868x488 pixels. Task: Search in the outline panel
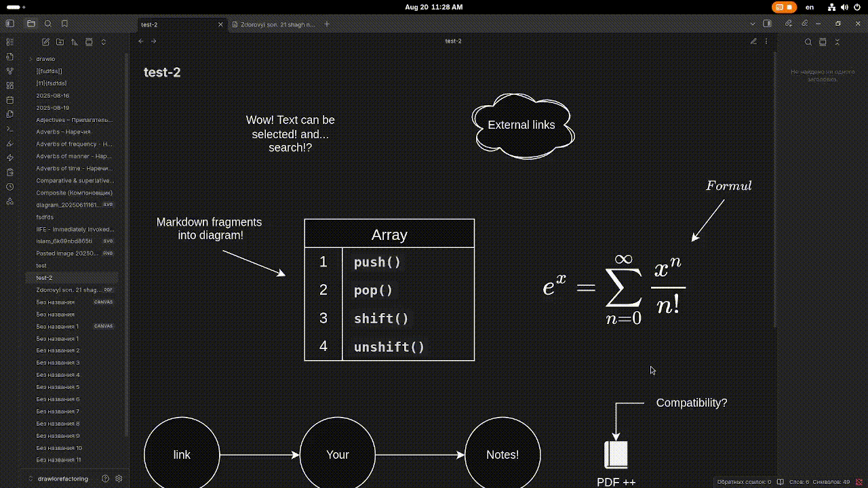click(808, 42)
